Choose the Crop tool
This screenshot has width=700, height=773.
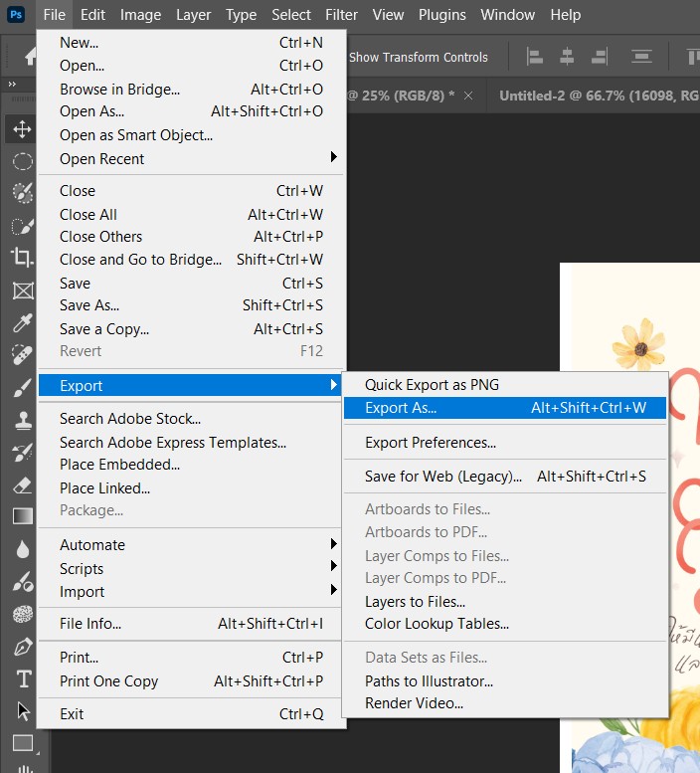coord(22,258)
